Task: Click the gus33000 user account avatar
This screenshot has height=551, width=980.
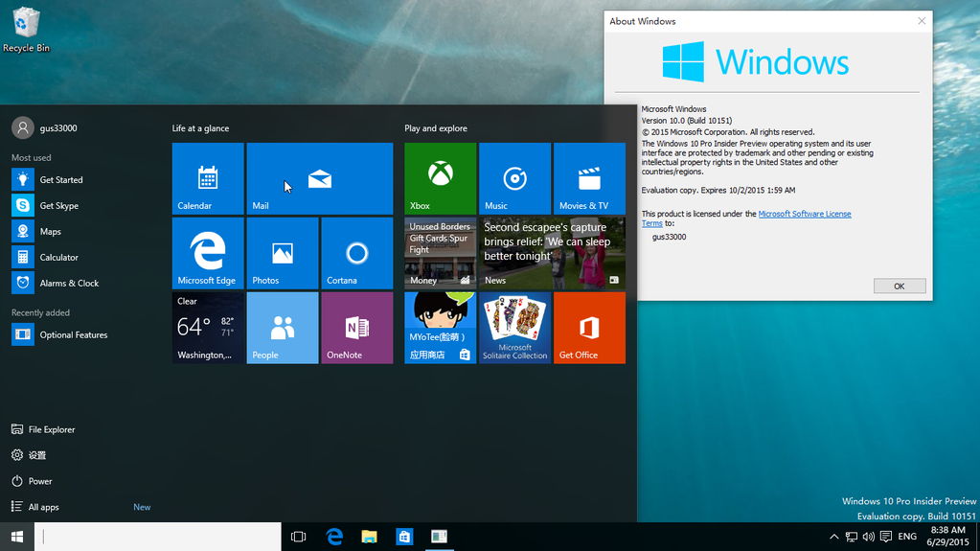Action: click(x=22, y=127)
